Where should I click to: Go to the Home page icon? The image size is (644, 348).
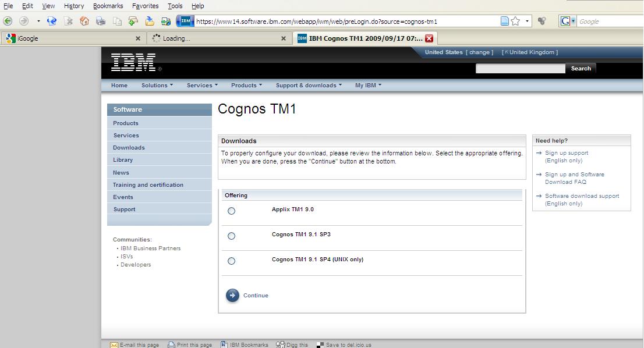pyautogui.click(x=84, y=21)
